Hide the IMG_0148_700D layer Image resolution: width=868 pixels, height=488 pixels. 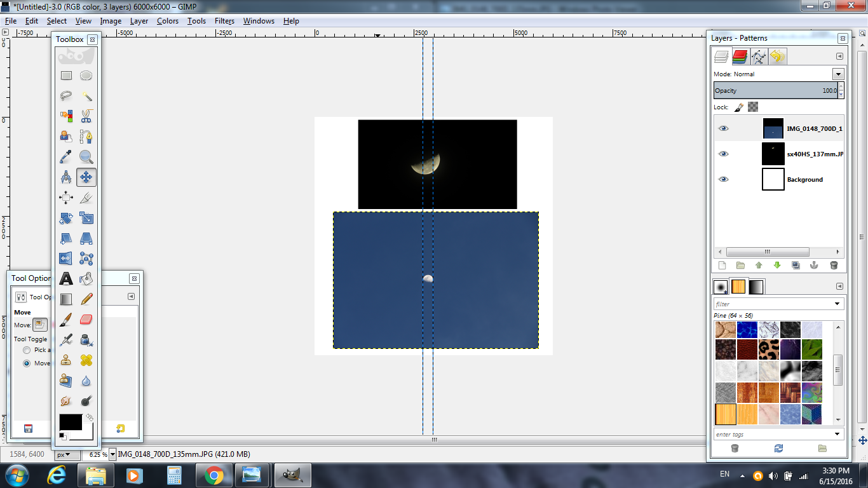click(x=723, y=128)
